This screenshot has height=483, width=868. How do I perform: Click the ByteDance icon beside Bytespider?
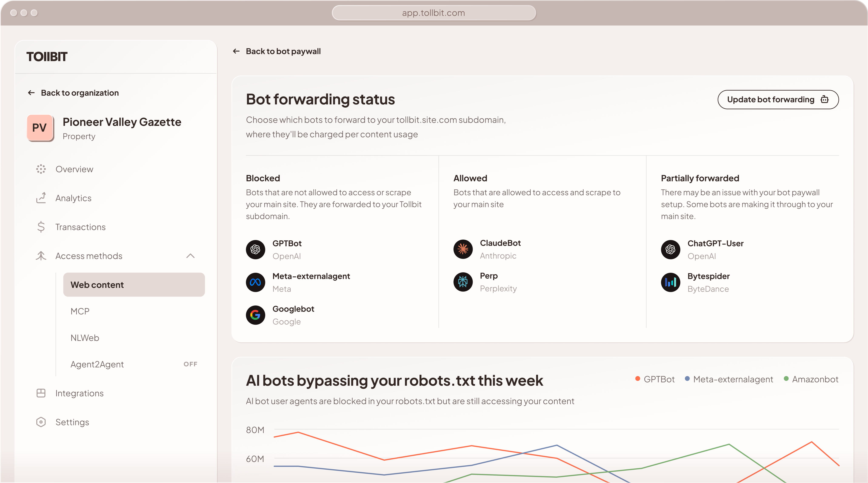(671, 282)
